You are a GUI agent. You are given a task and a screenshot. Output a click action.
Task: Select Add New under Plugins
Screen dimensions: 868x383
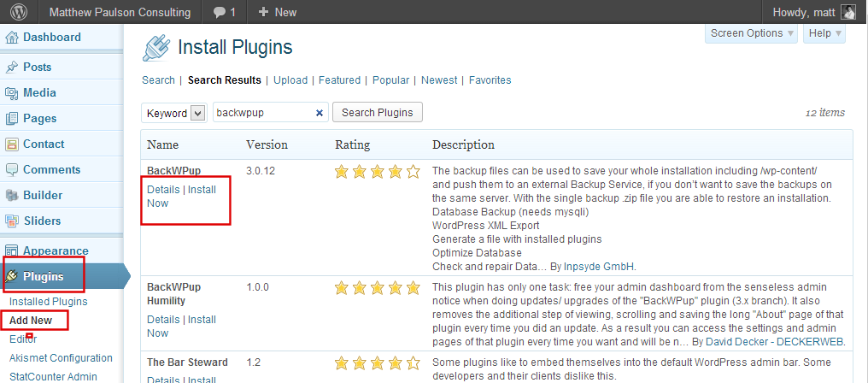pyautogui.click(x=31, y=321)
